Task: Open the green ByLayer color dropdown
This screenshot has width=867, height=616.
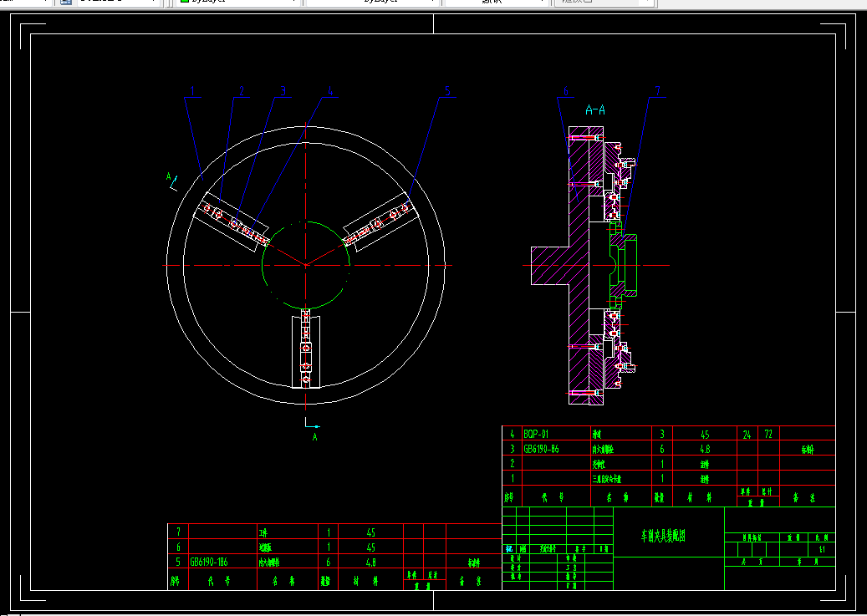Action: 239,2
